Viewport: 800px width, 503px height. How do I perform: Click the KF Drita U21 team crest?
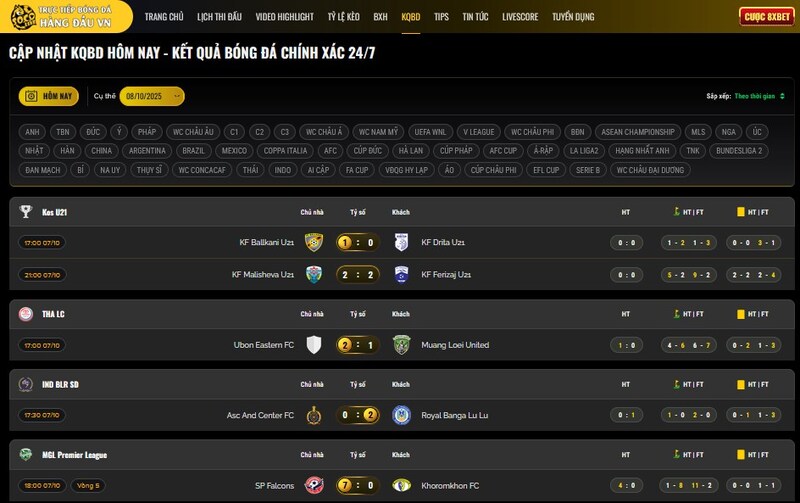coord(401,242)
